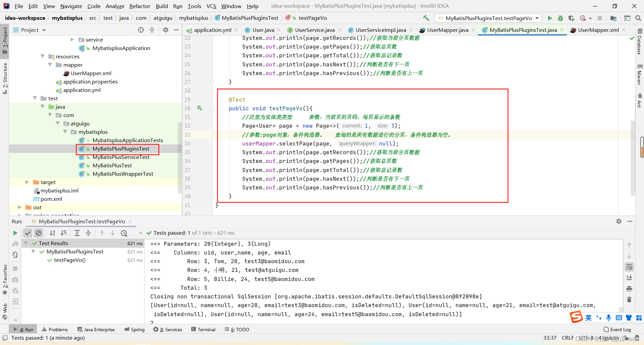This screenshot has height=345, width=644.
Task: Open 8: Services tool window
Action: point(168,330)
